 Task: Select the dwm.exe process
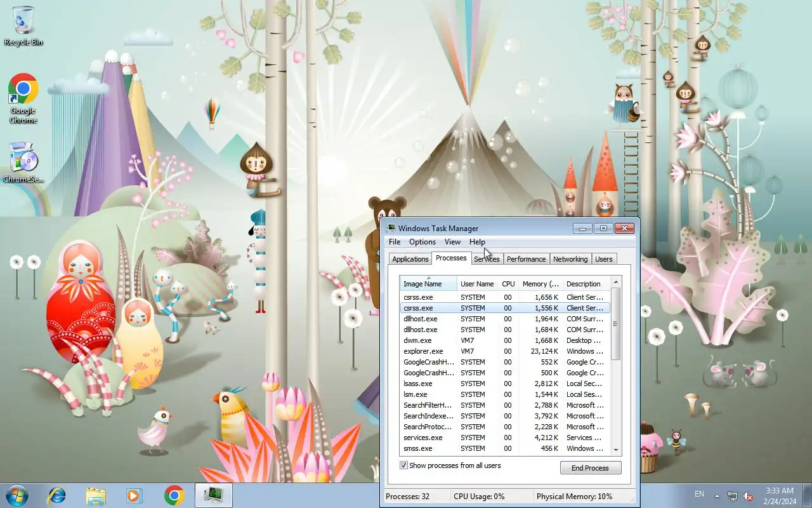[505, 340]
